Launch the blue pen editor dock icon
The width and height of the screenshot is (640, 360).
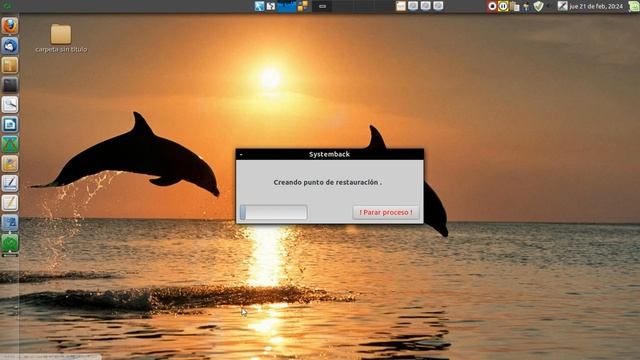pyautogui.click(x=10, y=183)
